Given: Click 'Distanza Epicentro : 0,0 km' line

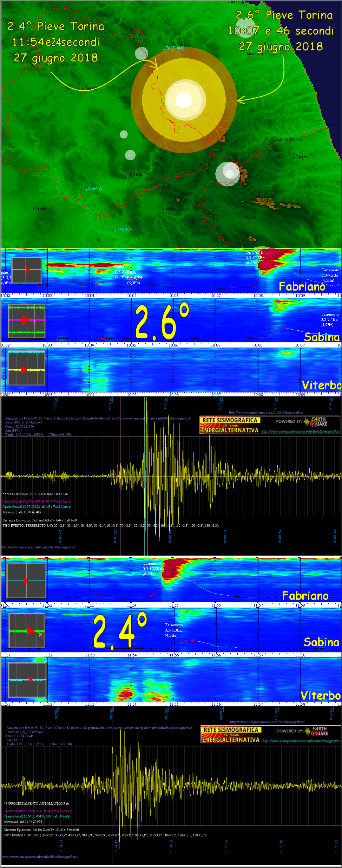Looking at the screenshot, I should coord(41,830).
